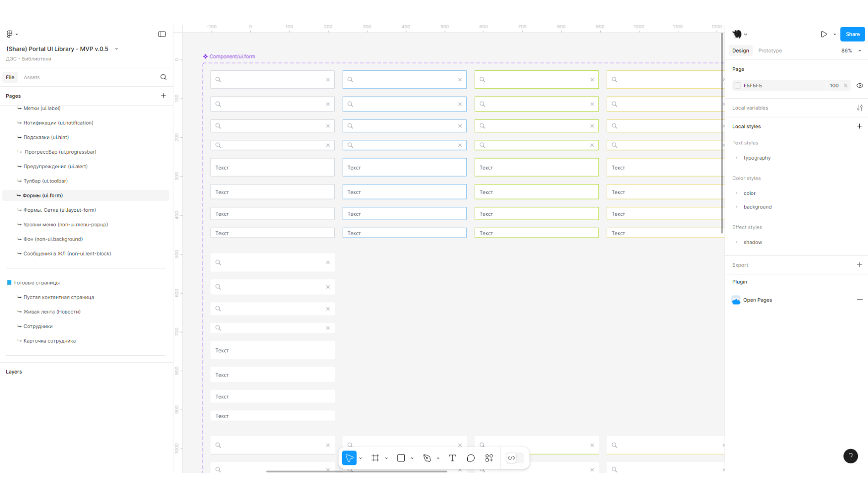
Task: Click the Layers section header
Action: click(14, 372)
